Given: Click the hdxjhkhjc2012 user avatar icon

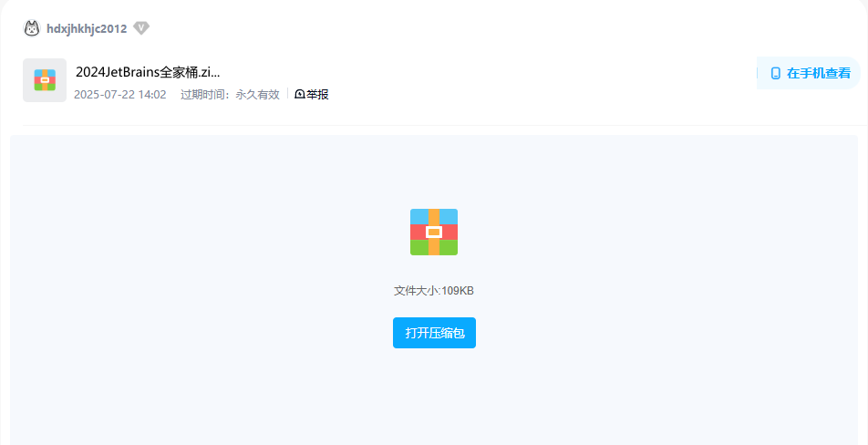Looking at the screenshot, I should tap(32, 28).
